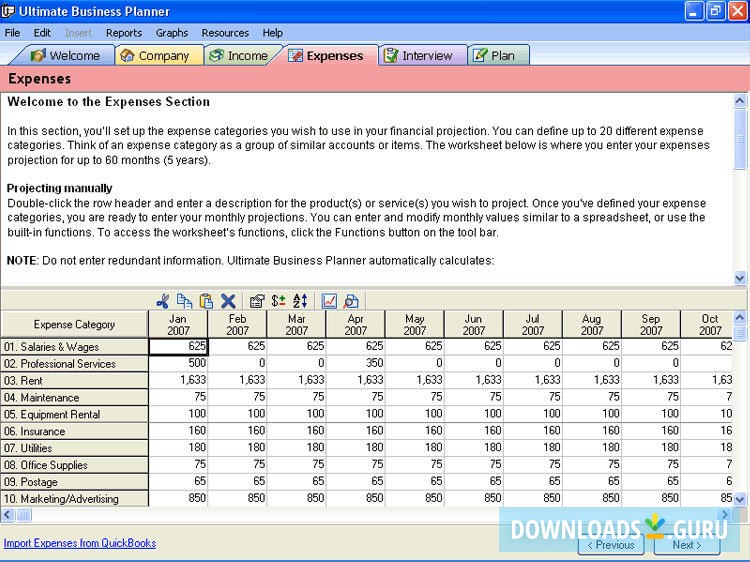Switch to the Plan tab

click(x=499, y=55)
